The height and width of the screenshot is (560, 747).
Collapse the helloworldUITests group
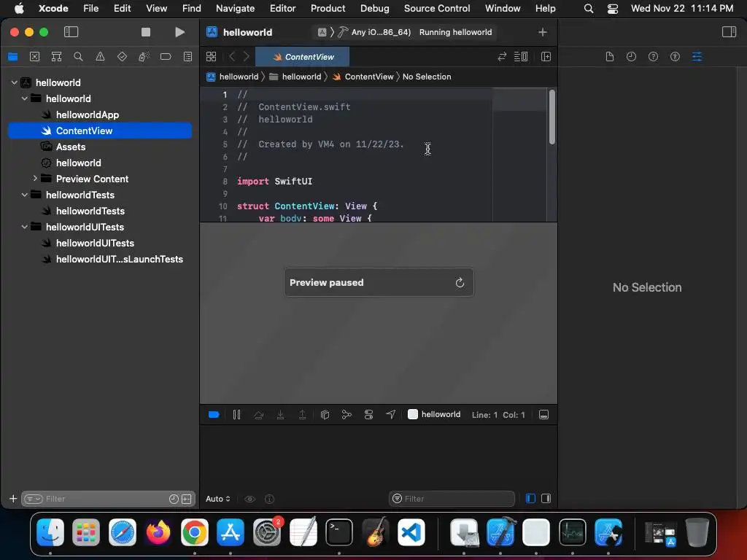tap(24, 227)
